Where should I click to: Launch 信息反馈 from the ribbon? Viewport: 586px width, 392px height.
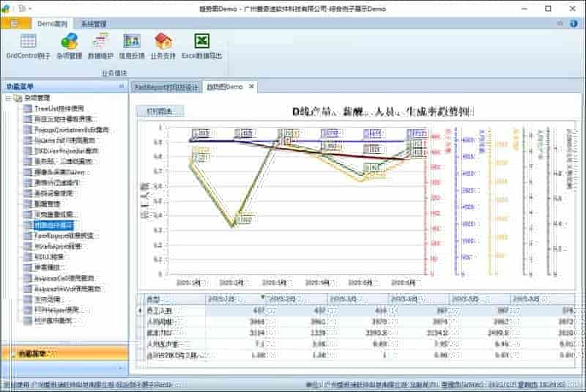click(x=132, y=46)
